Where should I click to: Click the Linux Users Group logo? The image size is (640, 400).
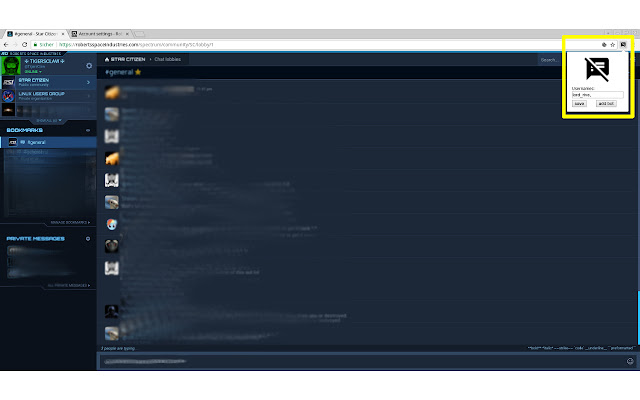pyautogui.click(x=8, y=96)
